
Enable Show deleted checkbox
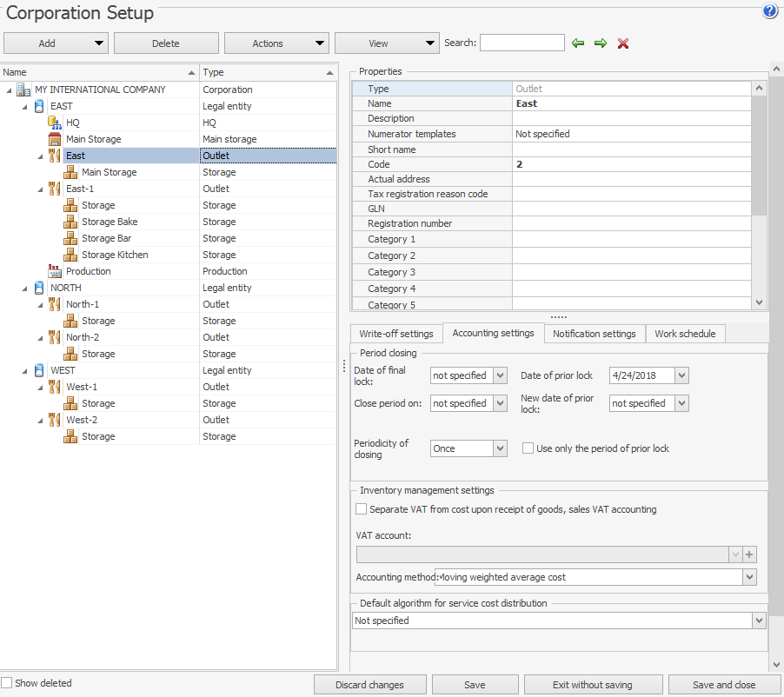pyautogui.click(x=7, y=683)
